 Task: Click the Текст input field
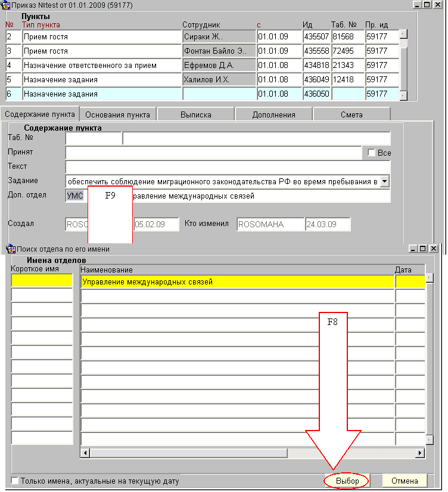point(228,167)
